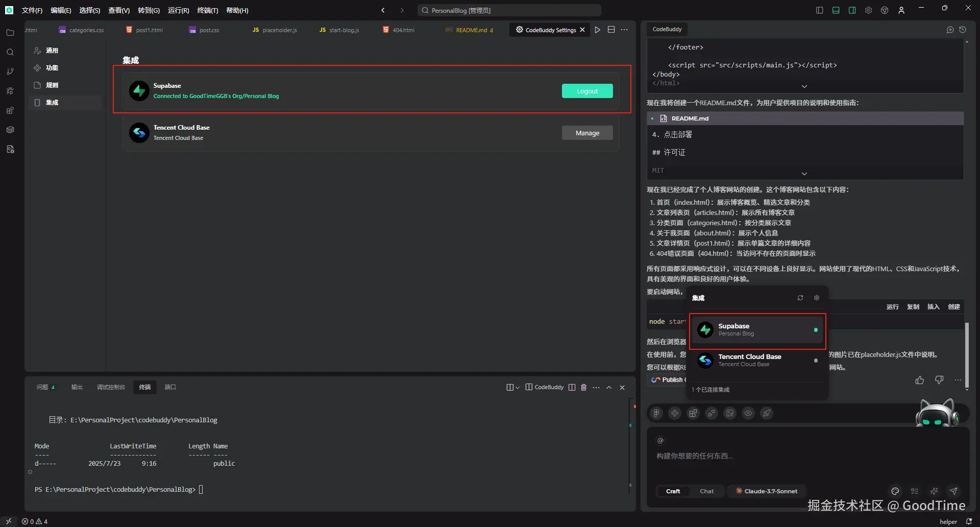Screen dimensions: 980x527
Task: Click the four-diamonds feature icon in chat toolbar
Action: (x=675, y=413)
